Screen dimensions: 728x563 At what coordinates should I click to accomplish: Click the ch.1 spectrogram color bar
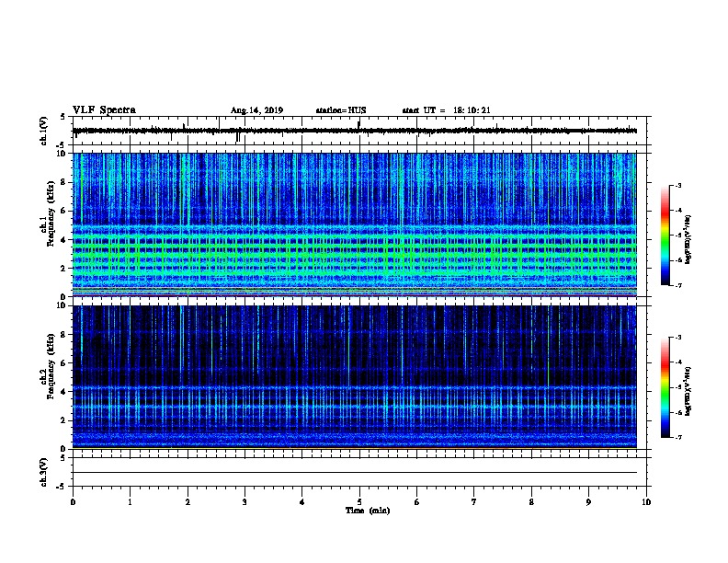(665, 236)
